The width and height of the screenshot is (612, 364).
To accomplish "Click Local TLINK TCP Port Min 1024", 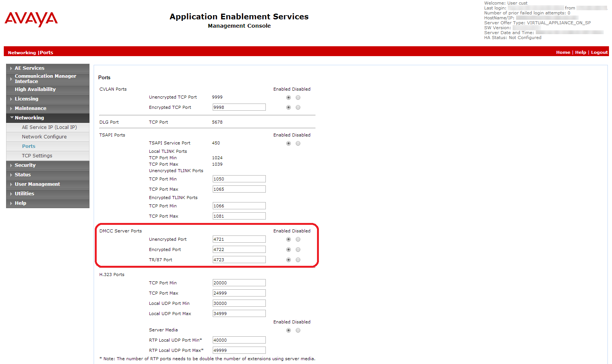I will tap(217, 158).
